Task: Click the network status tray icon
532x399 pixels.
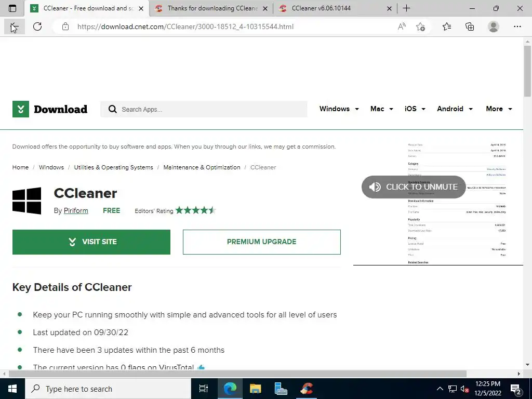Action: coord(453,389)
